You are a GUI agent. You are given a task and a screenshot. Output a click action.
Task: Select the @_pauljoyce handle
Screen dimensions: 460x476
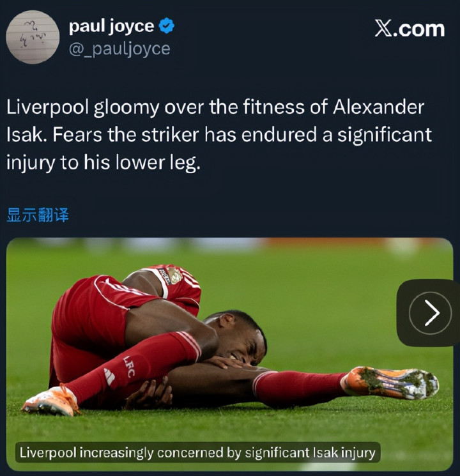point(119,49)
